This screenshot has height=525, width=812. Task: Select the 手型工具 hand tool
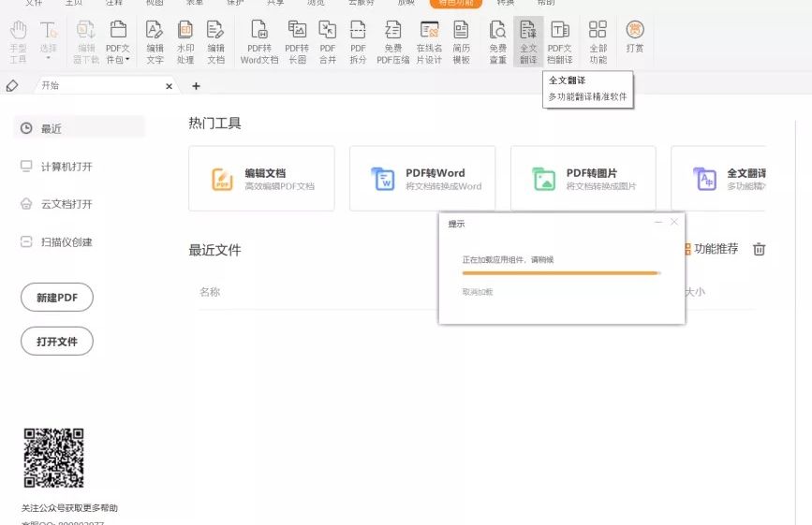[18, 42]
